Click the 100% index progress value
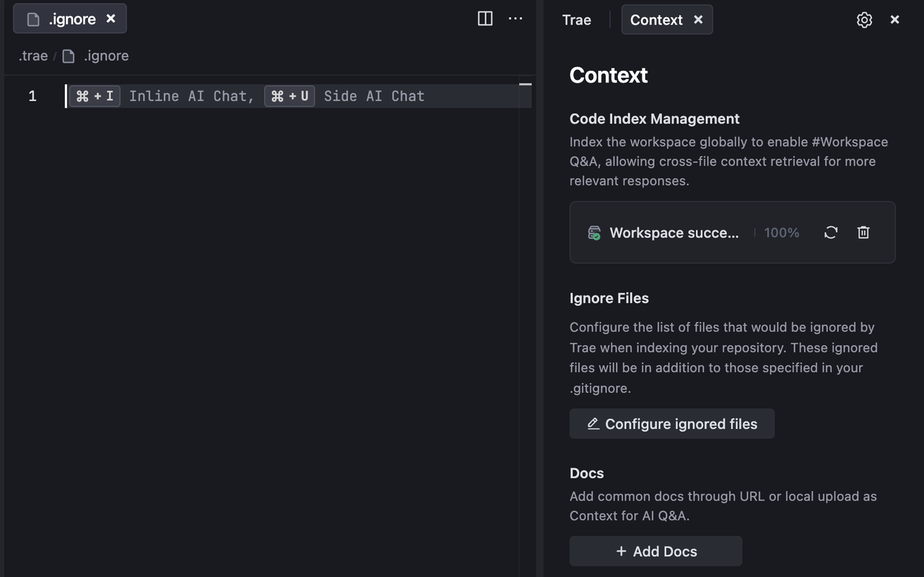This screenshot has width=924, height=577. click(x=782, y=233)
